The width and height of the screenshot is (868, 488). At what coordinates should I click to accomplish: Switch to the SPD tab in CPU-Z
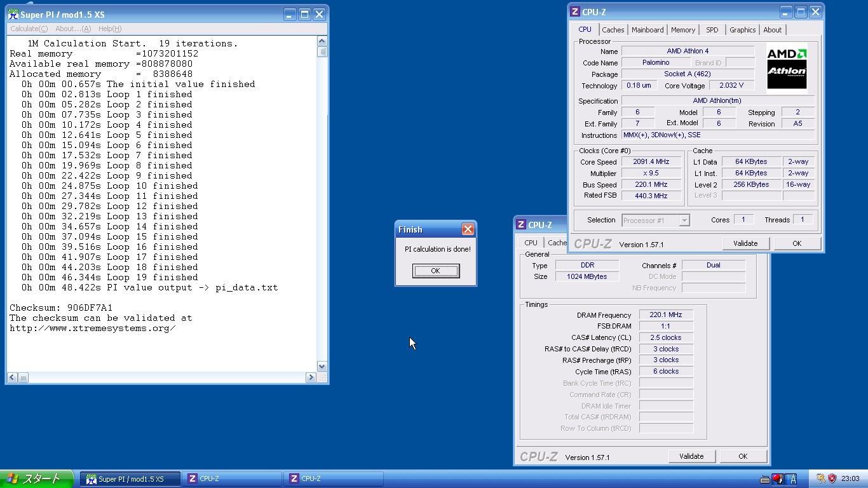tap(712, 30)
